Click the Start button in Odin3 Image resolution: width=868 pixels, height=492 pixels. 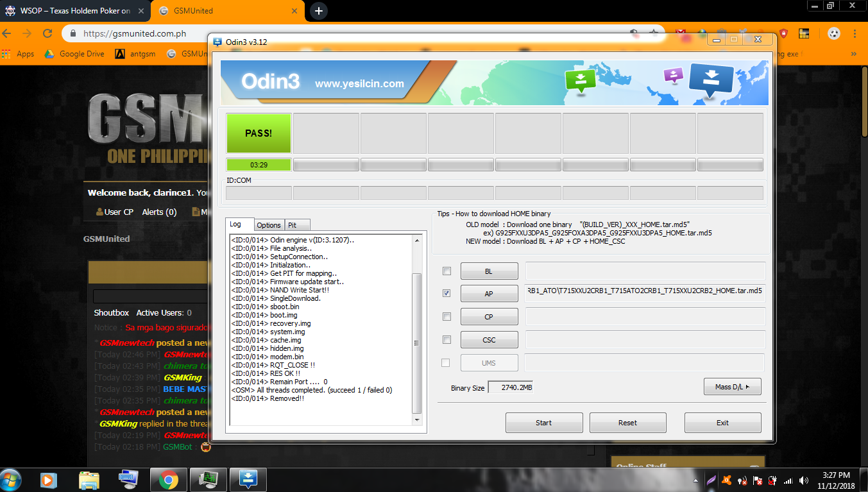pos(544,423)
